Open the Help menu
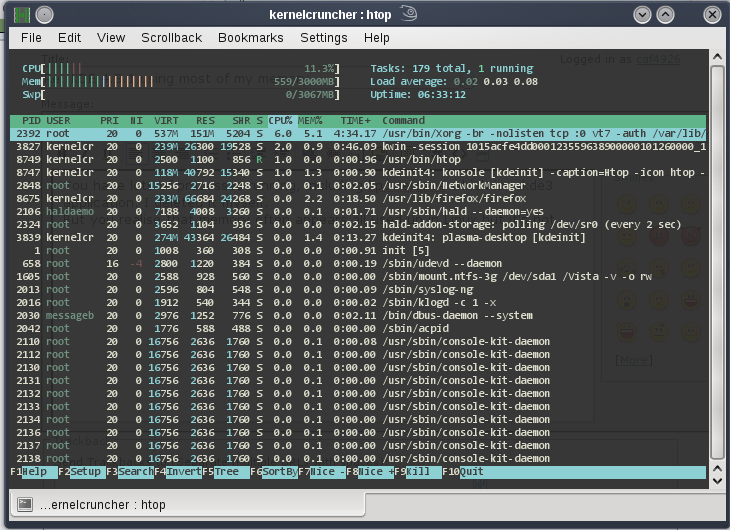 [x=377, y=38]
